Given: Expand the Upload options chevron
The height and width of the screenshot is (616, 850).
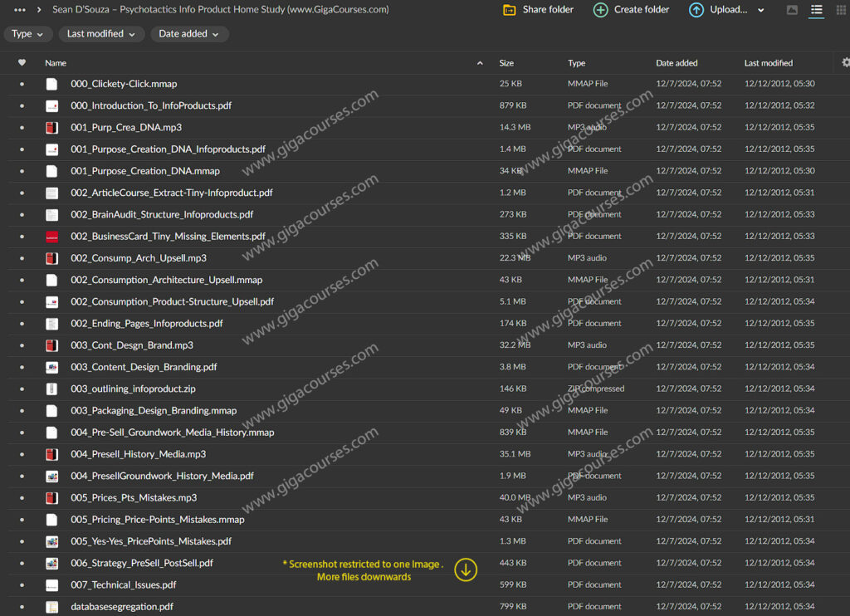Looking at the screenshot, I should click(761, 11).
